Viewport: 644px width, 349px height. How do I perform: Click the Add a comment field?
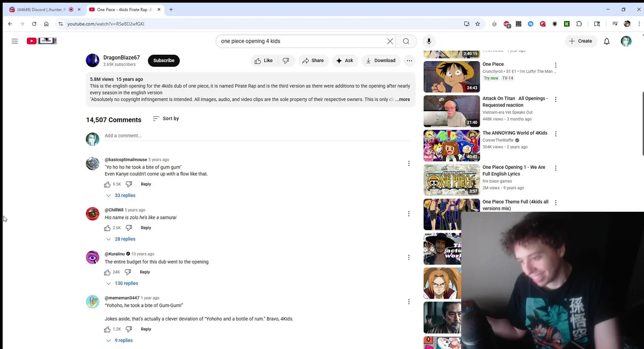257,136
